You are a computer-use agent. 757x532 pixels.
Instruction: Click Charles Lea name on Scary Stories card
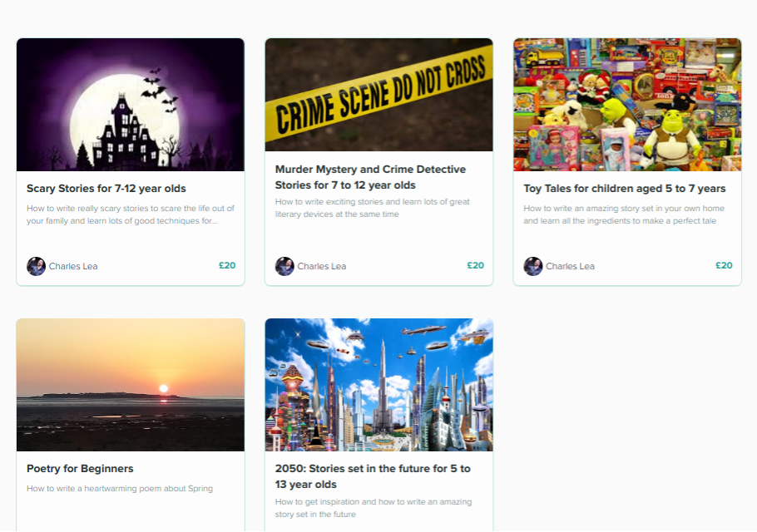(73, 266)
